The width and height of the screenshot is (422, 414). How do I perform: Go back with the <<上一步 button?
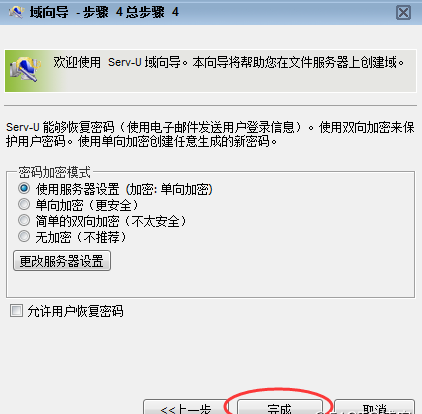click(x=185, y=407)
